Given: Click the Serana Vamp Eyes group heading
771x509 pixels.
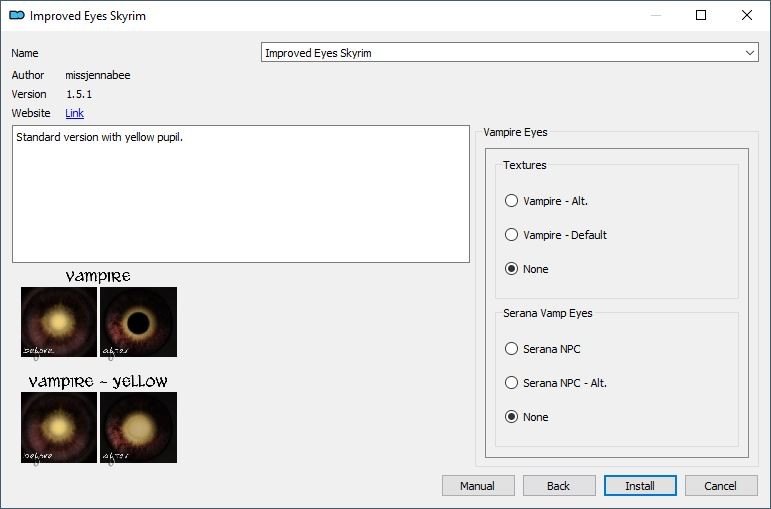Looking at the screenshot, I should (548, 313).
